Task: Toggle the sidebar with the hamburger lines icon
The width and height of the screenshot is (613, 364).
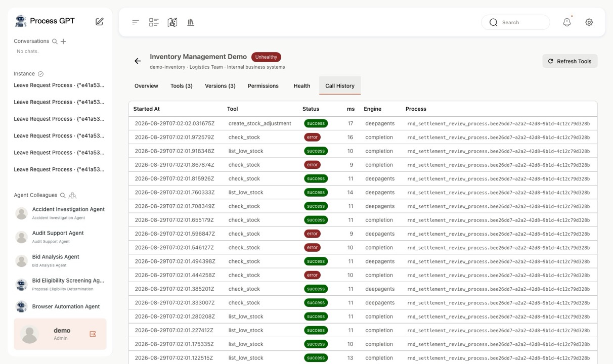Action: pos(136,22)
